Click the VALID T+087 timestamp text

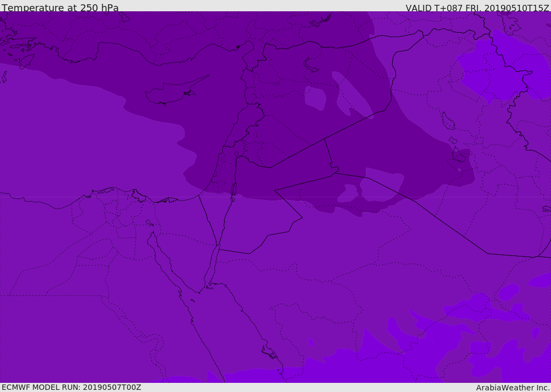pos(477,8)
